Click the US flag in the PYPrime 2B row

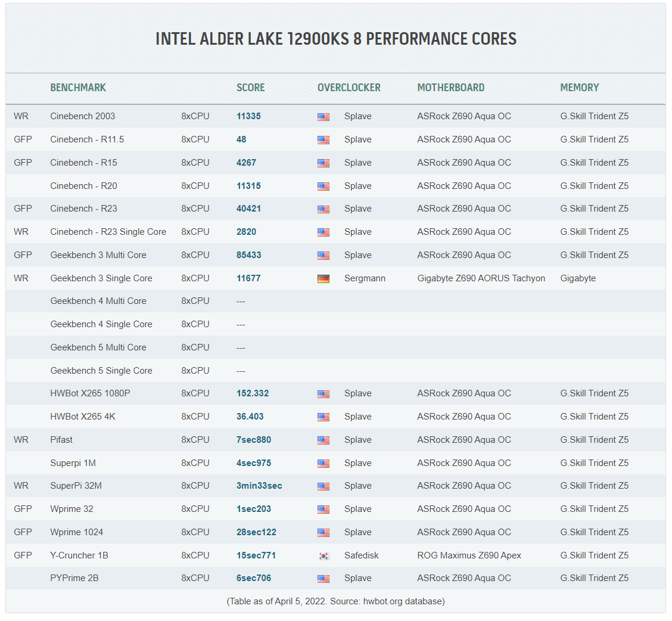[x=323, y=579]
